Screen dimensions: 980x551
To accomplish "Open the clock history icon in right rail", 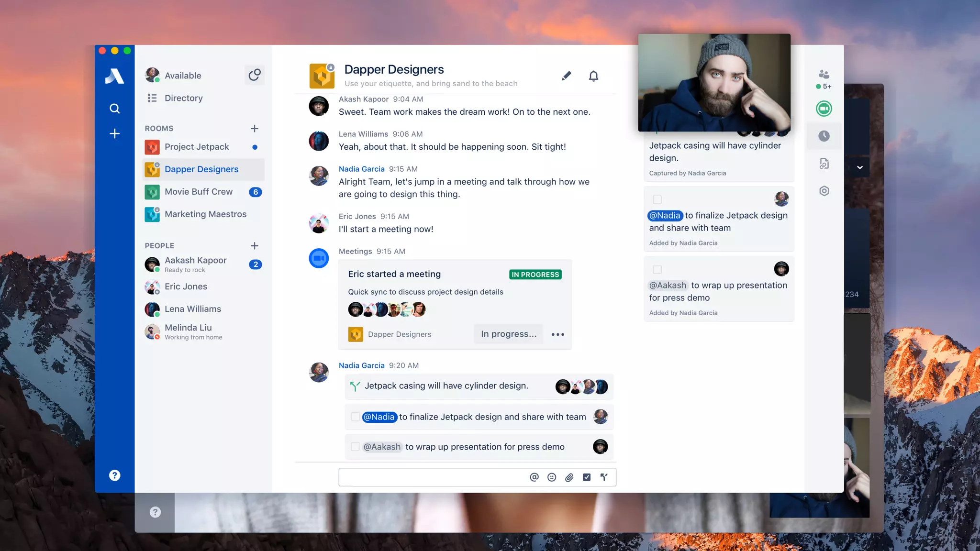I will tap(824, 136).
